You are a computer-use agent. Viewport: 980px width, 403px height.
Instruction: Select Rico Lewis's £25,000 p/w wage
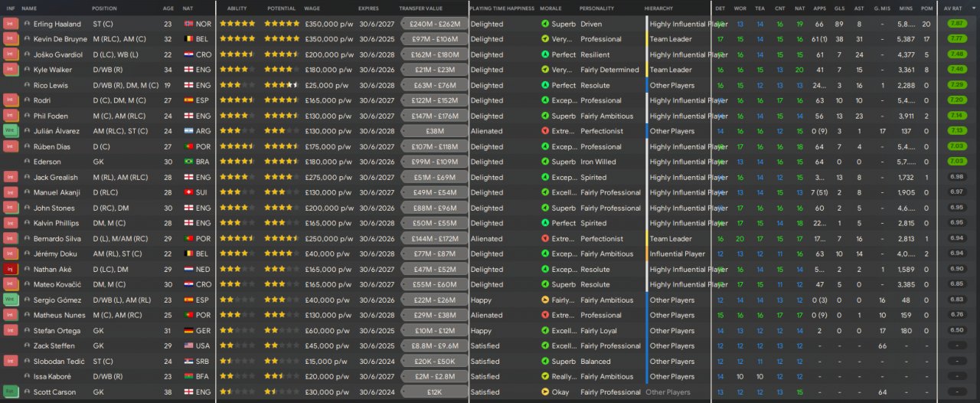point(327,85)
